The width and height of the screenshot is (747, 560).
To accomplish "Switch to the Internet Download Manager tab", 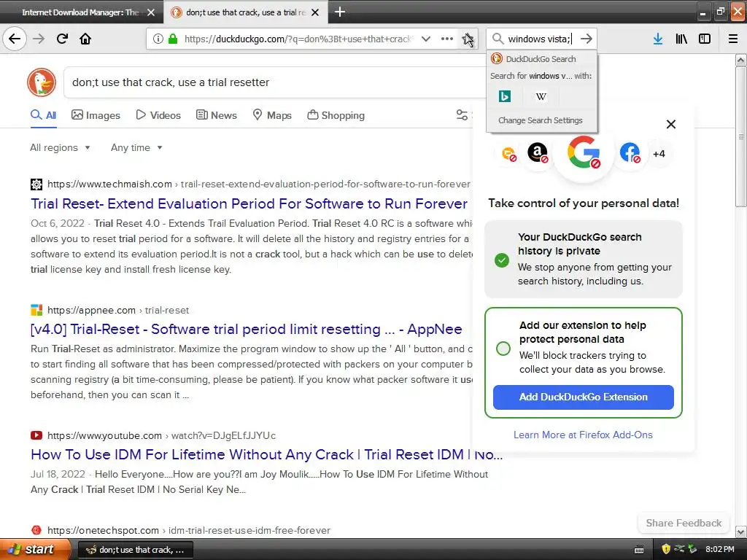I will point(82,12).
